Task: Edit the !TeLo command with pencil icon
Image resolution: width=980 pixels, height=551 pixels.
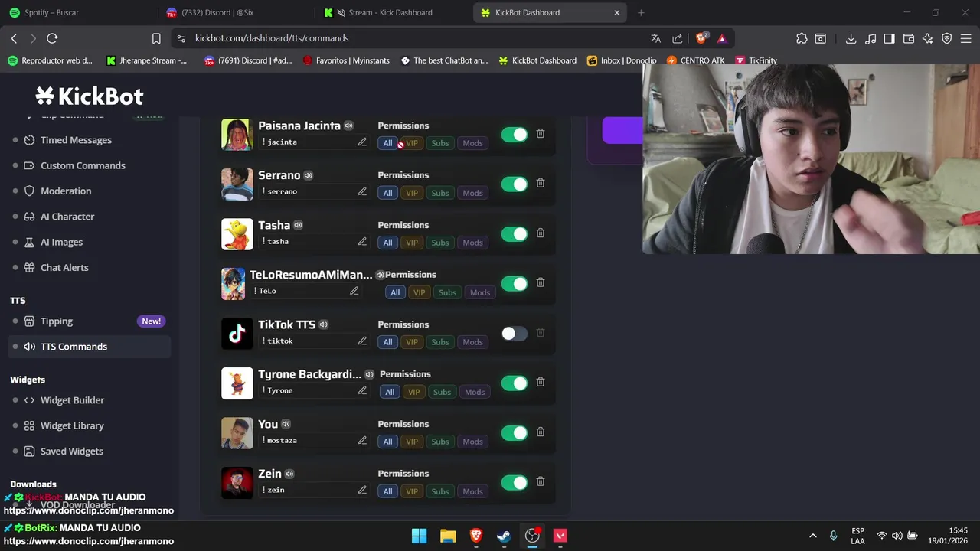Action: click(354, 291)
